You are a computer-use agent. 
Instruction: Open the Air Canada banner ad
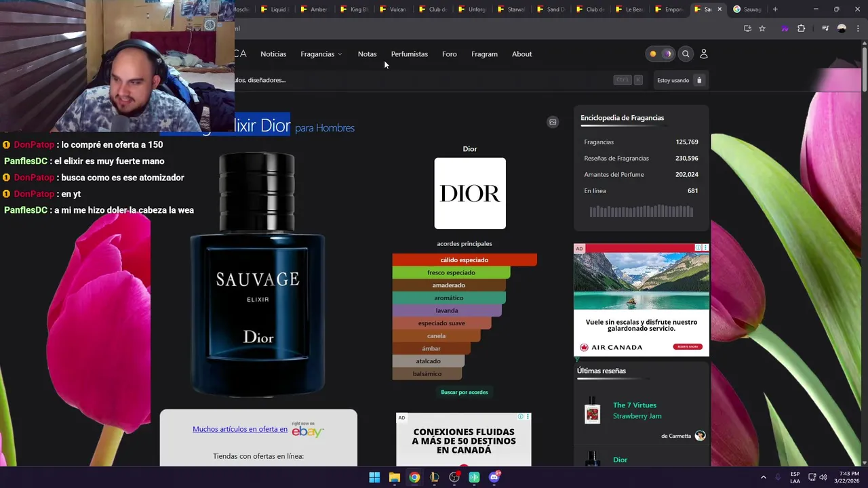click(x=642, y=300)
